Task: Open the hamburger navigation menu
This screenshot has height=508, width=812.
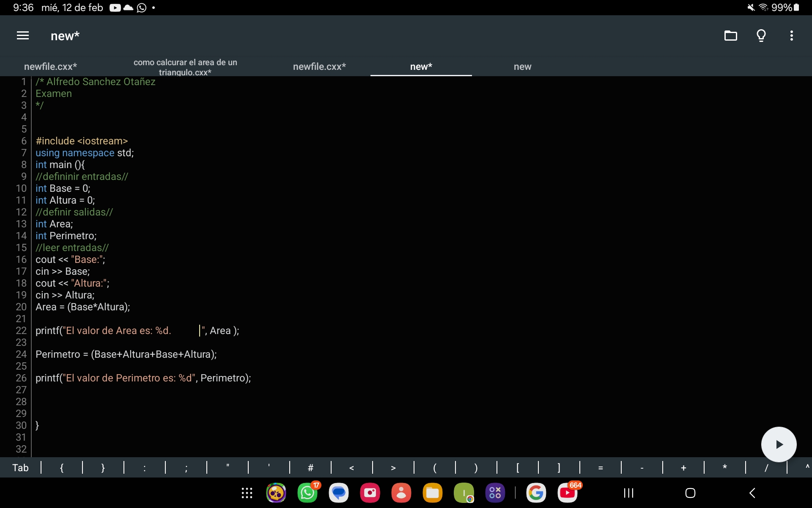Action: click(23, 36)
